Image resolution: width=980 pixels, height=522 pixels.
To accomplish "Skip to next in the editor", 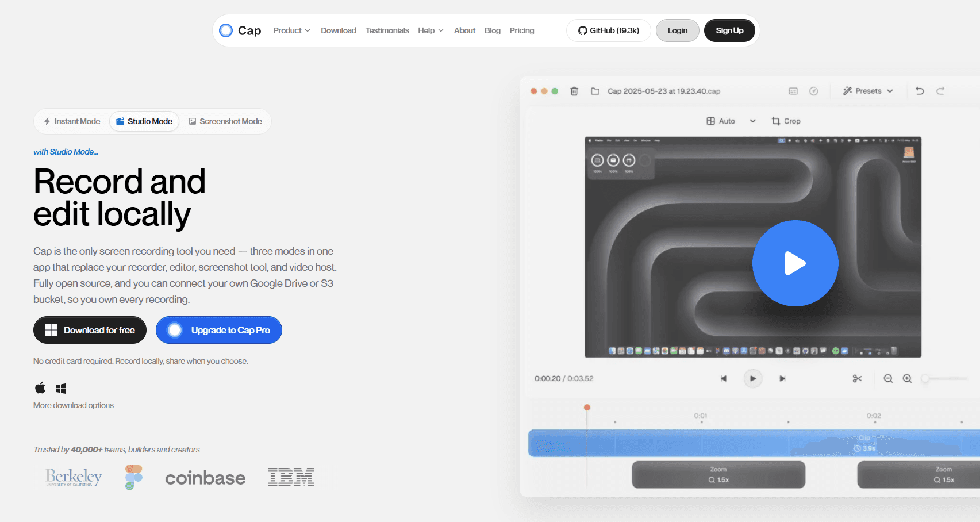I will [782, 378].
